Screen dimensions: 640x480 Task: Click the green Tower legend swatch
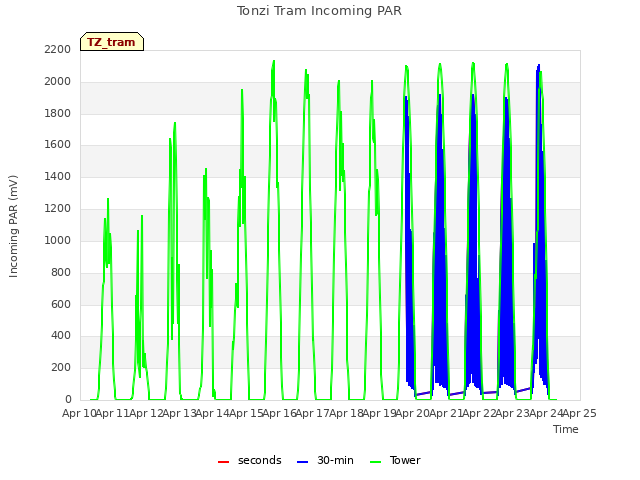(375, 462)
